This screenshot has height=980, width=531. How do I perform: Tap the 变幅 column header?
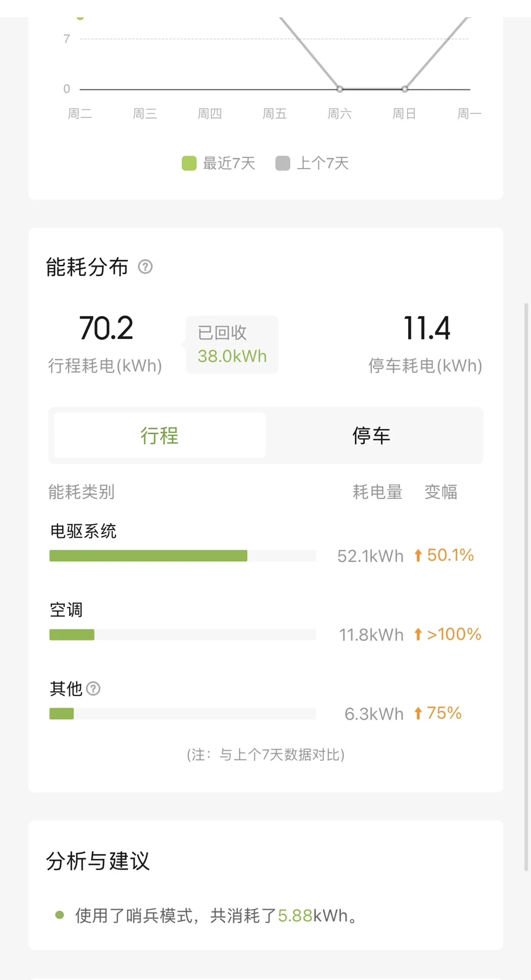(x=441, y=492)
